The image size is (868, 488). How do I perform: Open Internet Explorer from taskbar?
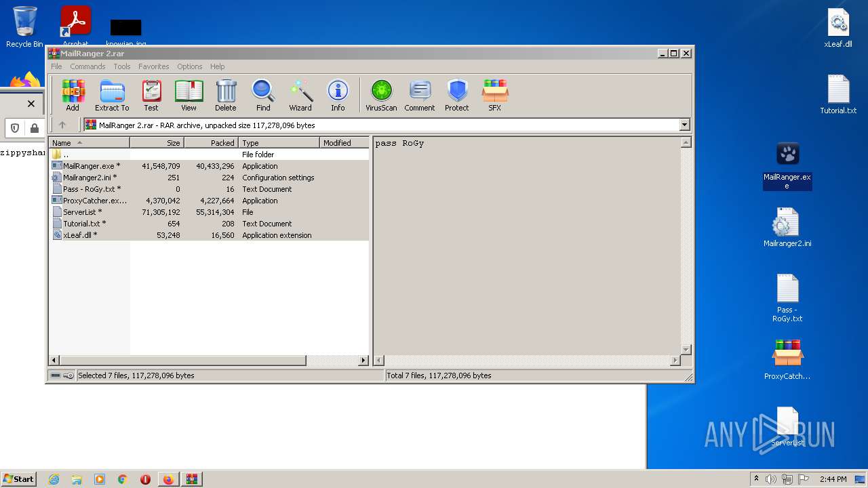click(x=54, y=479)
